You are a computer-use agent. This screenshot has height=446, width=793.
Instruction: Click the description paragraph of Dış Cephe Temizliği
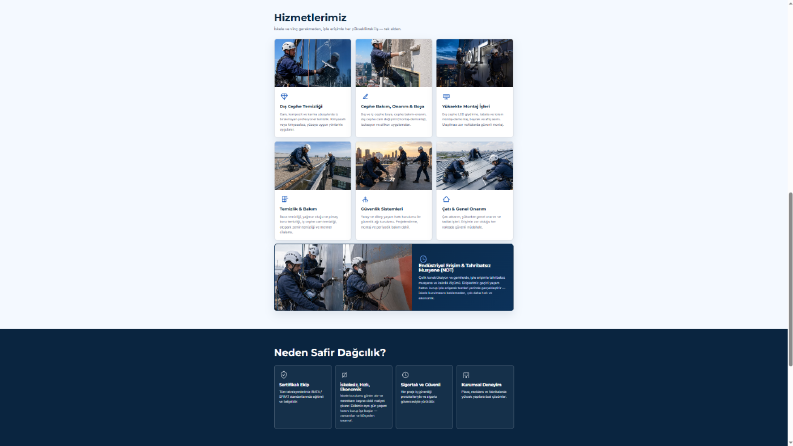[313, 122]
